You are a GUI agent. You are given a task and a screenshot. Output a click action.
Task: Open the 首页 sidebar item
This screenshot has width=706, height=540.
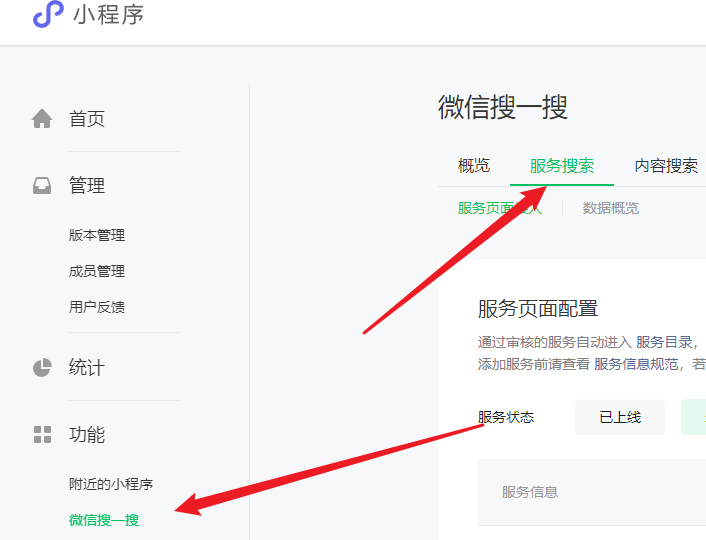(87, 119)
